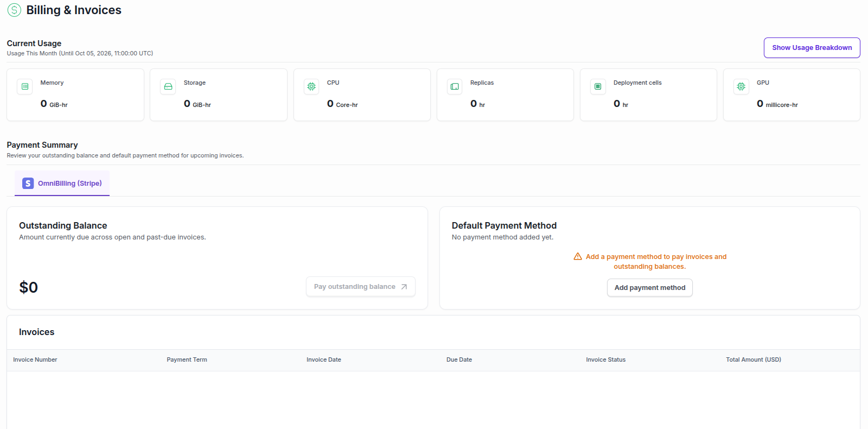
Task: Click the Current Usage heading
Action: point(34,43)
